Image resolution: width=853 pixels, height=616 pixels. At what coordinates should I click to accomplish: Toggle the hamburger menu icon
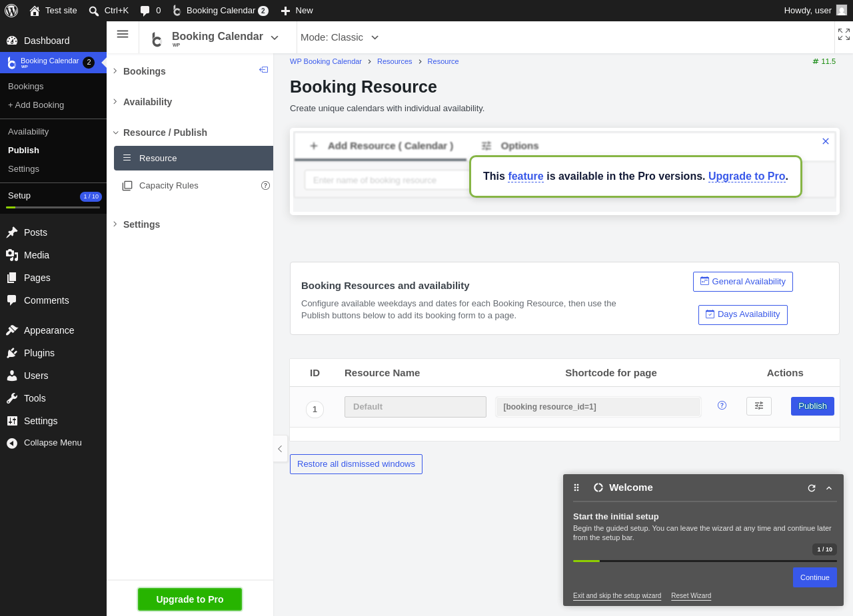click(123, 34)
